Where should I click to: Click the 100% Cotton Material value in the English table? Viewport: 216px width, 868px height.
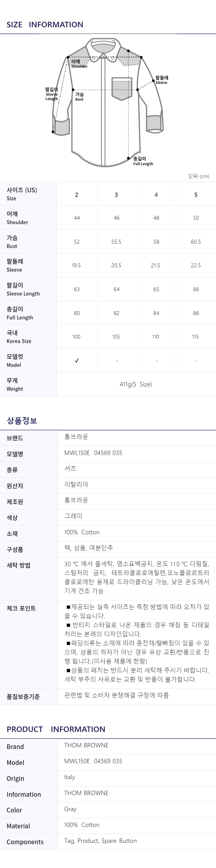[82, 825]
